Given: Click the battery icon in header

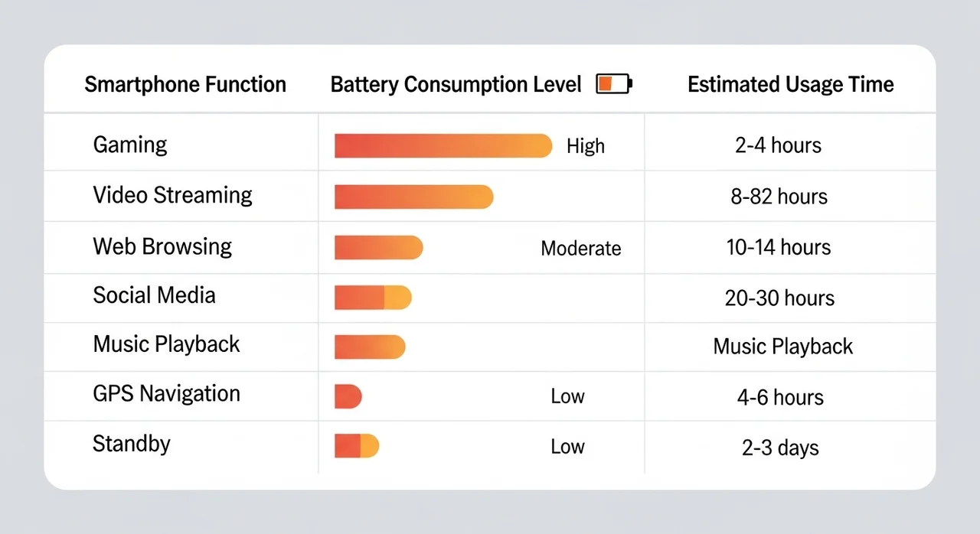Looking at the screenshot, I should pyautogui.click(x=614, y=83).
